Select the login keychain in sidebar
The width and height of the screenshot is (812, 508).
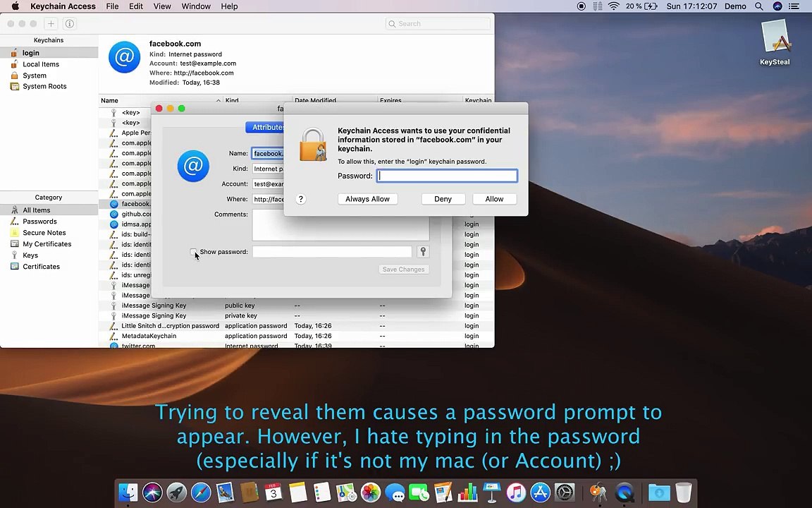click(x=49, y=52)
